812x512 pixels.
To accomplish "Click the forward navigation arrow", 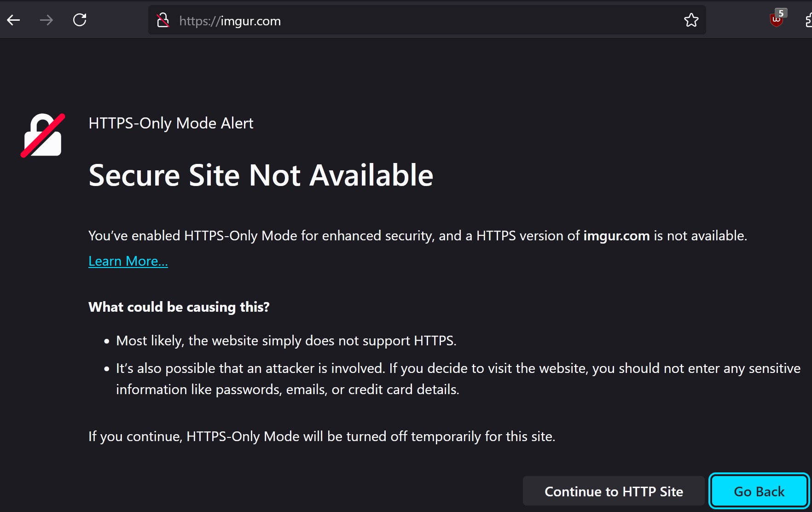I will tap(46, 20).
